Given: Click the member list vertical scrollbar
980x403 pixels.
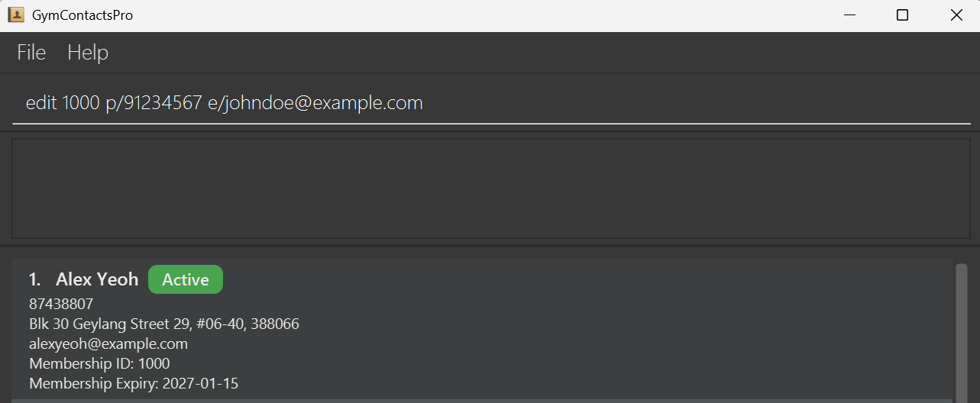Looking at the screenshot, I should [x=962, y=328].
